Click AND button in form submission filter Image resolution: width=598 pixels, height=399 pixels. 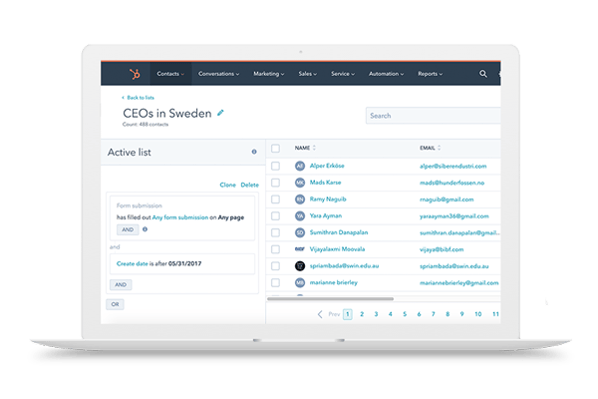(x=128, y=230)
